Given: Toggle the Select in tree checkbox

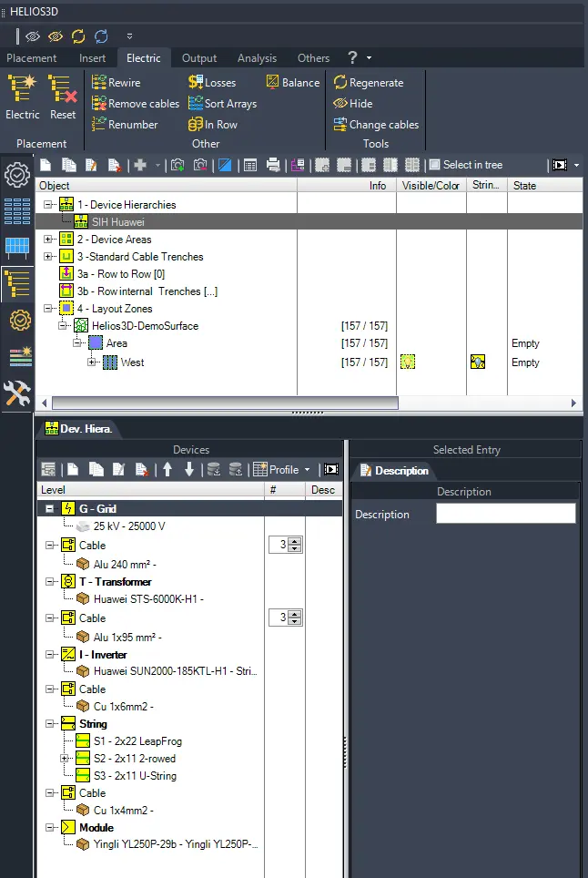Looking at the screenshot, I should (435, 165).
